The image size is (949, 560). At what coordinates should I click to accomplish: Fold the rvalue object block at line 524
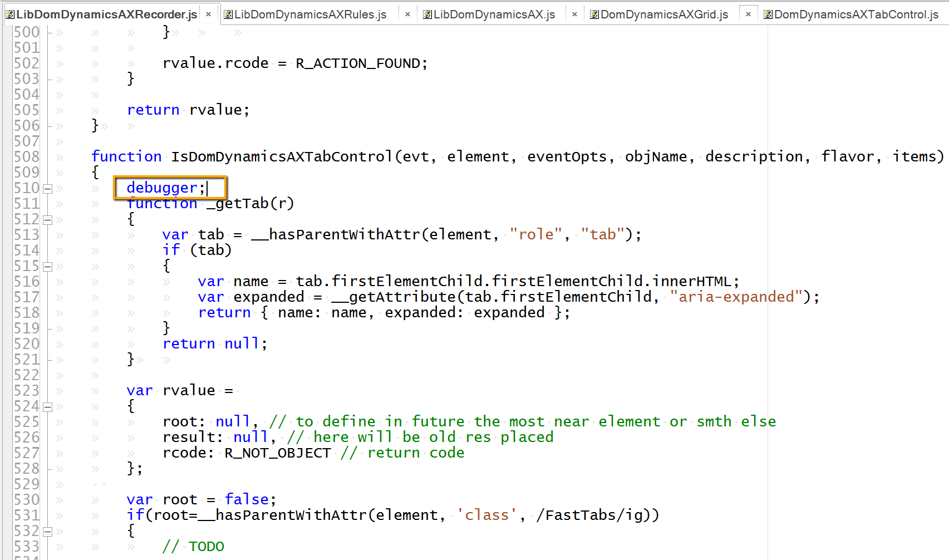click(x=48, y=407)
